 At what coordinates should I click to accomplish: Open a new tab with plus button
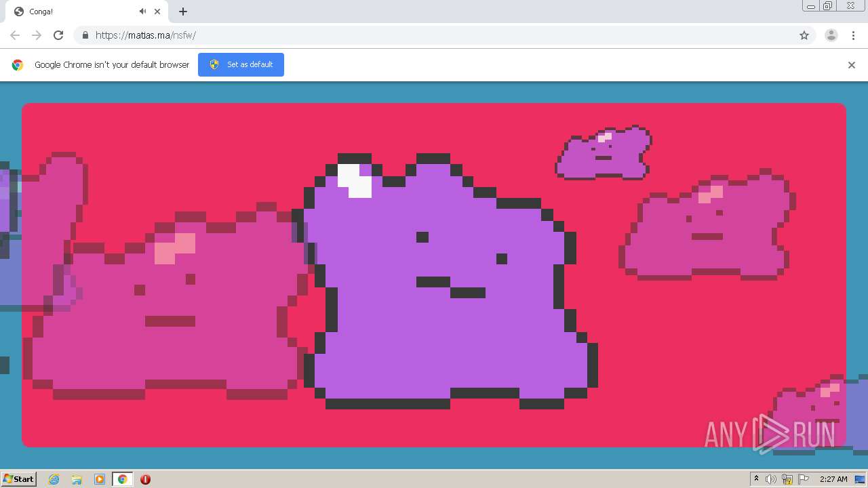183,12
